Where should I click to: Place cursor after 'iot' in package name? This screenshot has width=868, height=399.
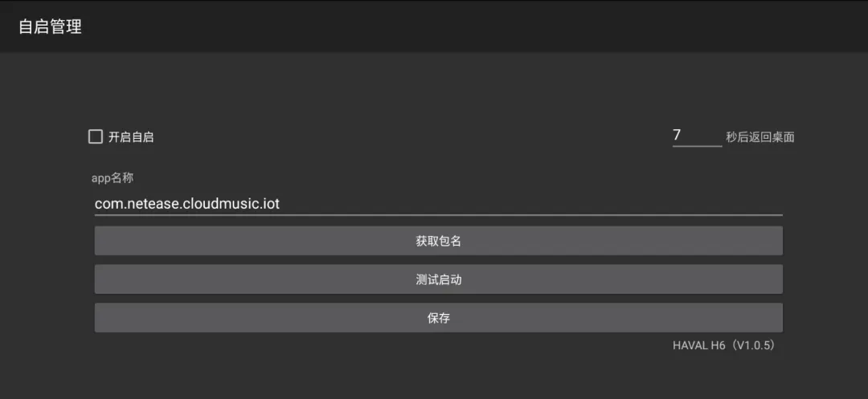coord(280,204)
